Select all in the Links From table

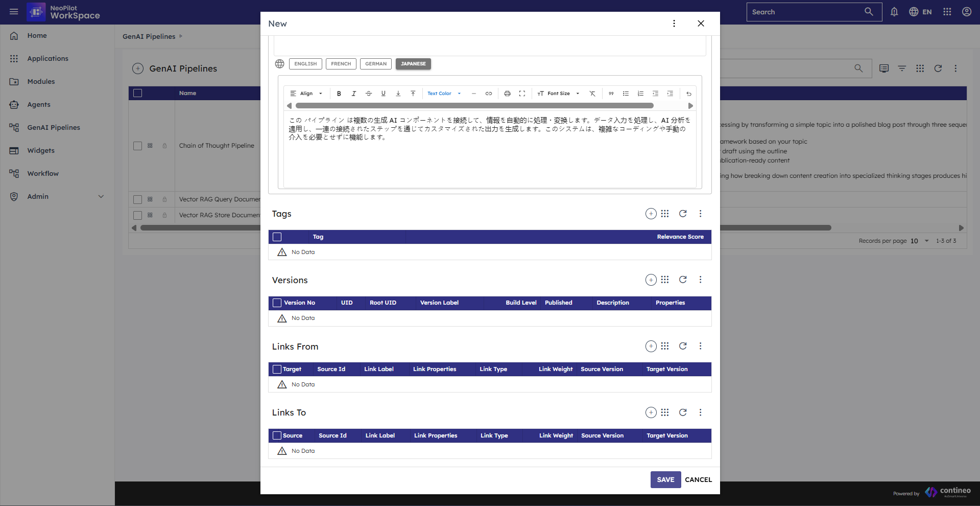[277, 369]
